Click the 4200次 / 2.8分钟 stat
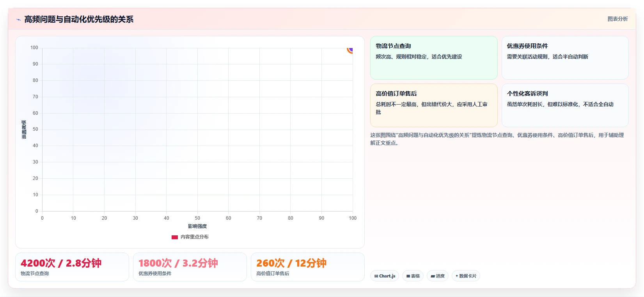The height and width of the screenshot is (297, 644). [61, 263]
